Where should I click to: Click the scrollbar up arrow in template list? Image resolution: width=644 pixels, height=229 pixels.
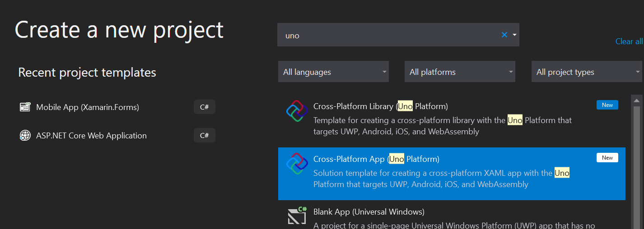click(637, 100)
